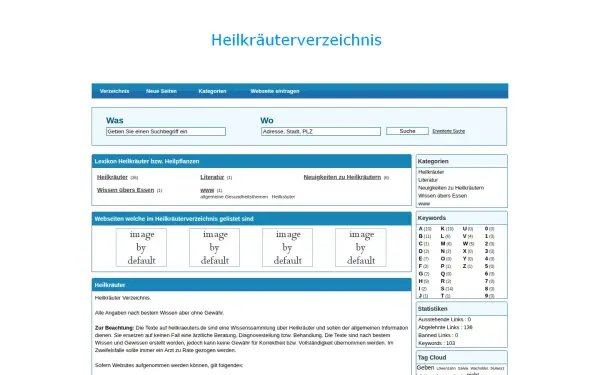
Task: Open keyword letter X
Action: coord(465,251)
